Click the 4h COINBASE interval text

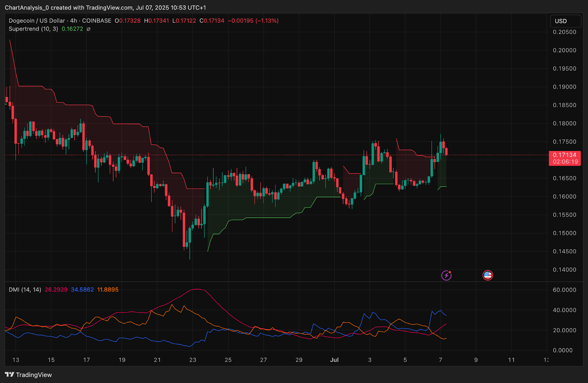click(x=91, y=21)
